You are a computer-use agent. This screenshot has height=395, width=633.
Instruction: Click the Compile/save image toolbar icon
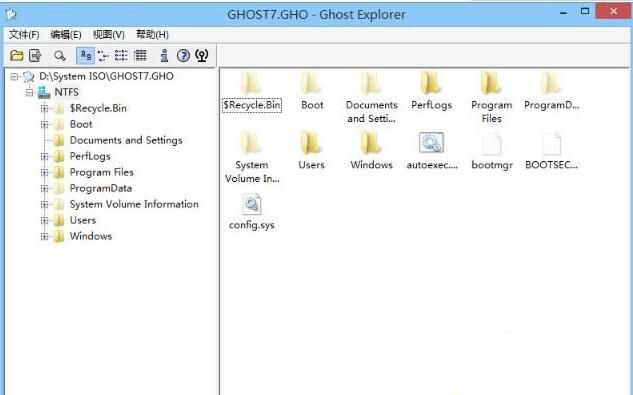(36, 55)
